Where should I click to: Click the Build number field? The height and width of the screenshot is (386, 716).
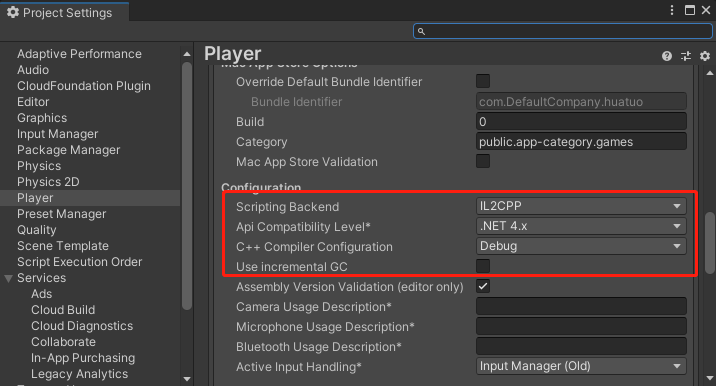coord(581,122)
